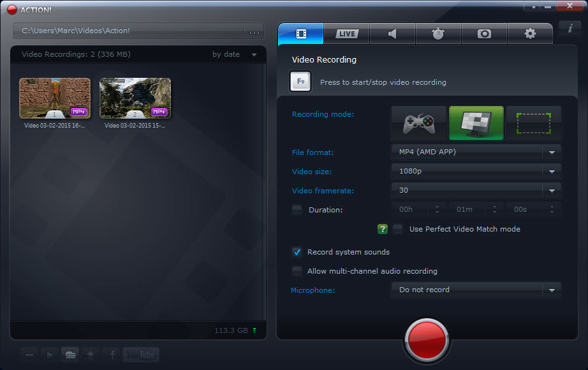The width and height of the screenshot is (588, 370).
Task: Open the 'by date' sort dropdown
Action: click(235, 54)
